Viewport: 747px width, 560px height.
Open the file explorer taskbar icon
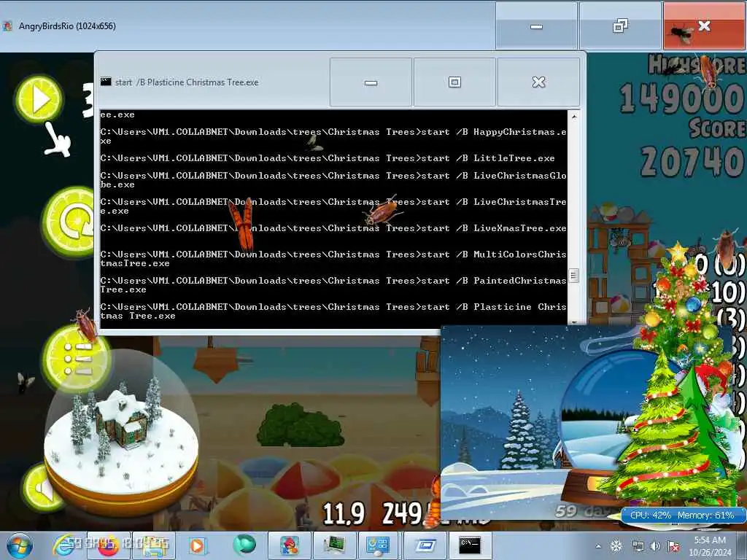[153, 545]
